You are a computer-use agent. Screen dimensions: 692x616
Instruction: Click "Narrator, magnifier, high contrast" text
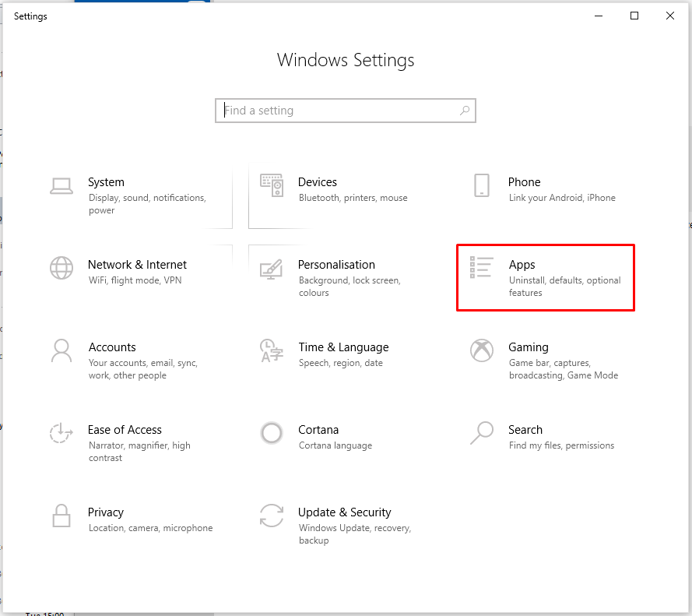point(139,452)
